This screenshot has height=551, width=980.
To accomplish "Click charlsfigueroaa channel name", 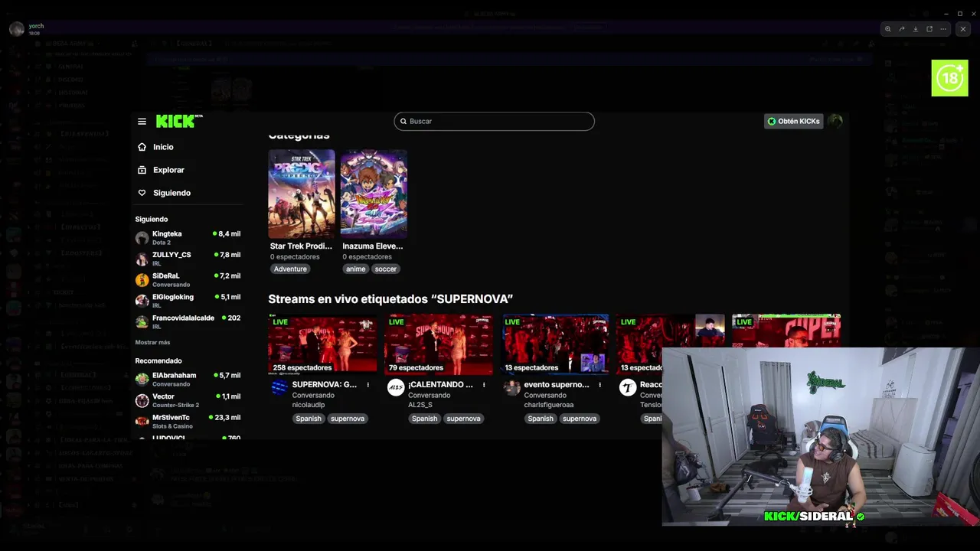I will (548, 405).
